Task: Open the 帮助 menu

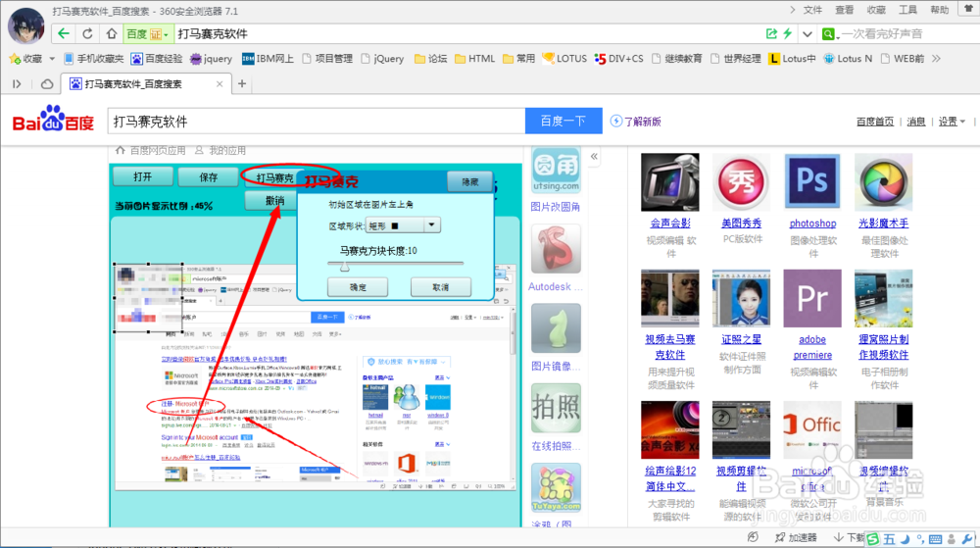Action: click(x=940, y=10)
